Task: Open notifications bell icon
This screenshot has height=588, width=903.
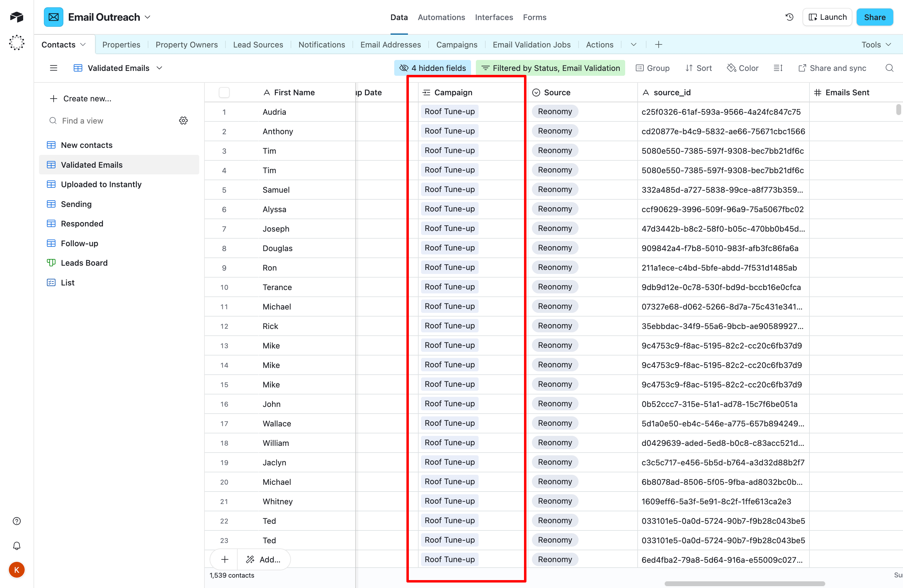Action: click(17, 545)
